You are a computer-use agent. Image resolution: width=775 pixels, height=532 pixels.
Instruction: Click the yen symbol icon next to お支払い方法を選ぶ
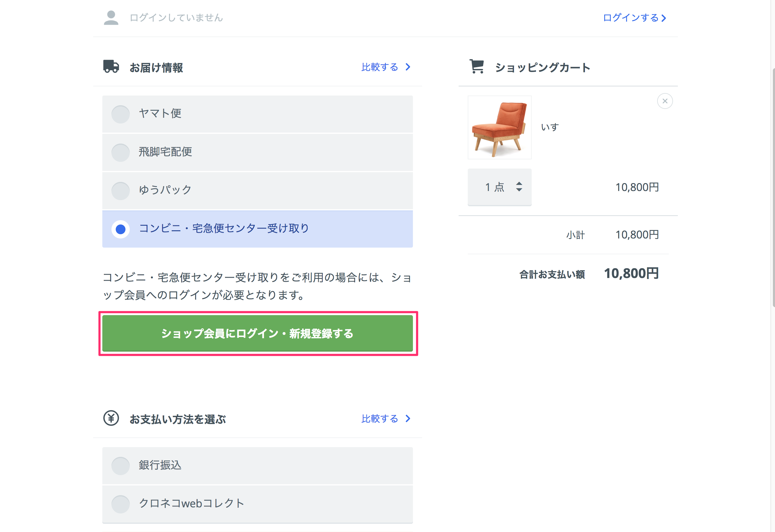(111, 419)
